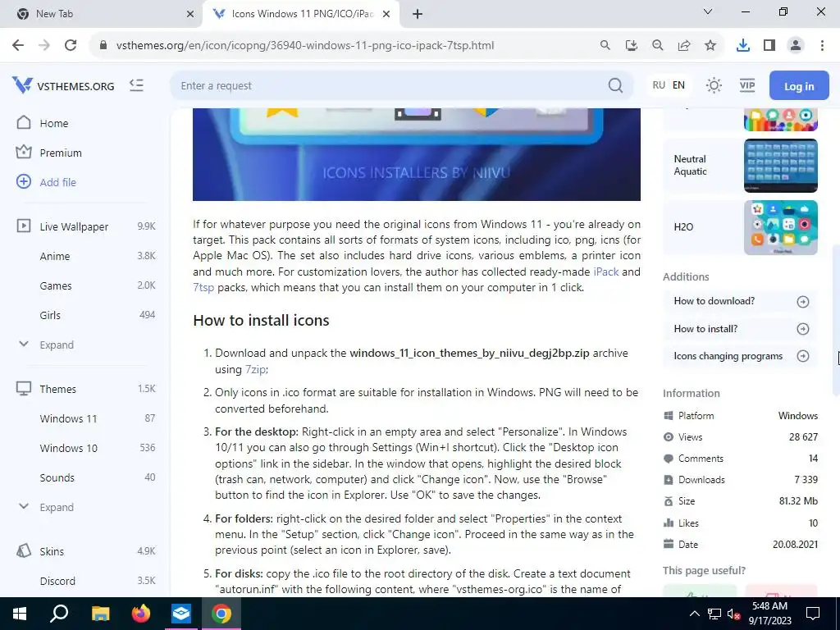
Task: Switch site language to RU
Action: point(659,85)
